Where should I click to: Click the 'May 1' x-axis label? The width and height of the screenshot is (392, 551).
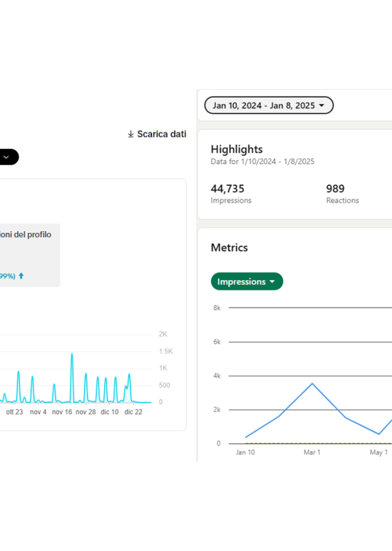[x=378, y=453]
